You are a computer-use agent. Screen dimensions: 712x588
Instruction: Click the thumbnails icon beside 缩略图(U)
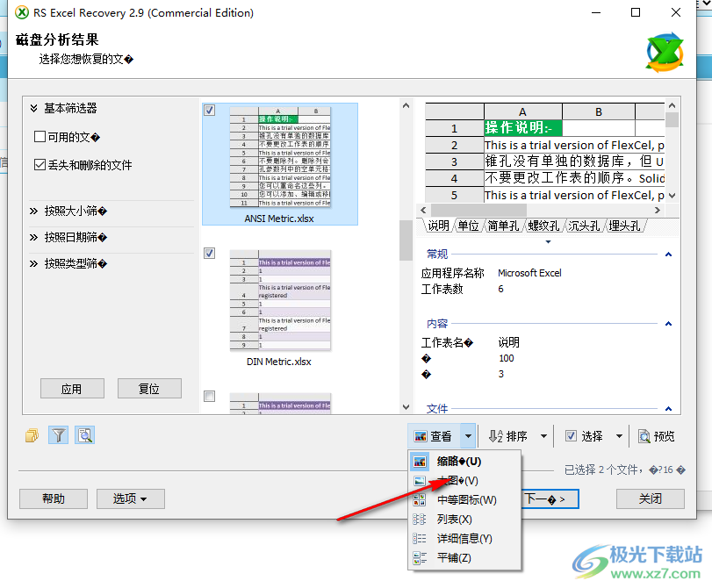coord(420,462)
